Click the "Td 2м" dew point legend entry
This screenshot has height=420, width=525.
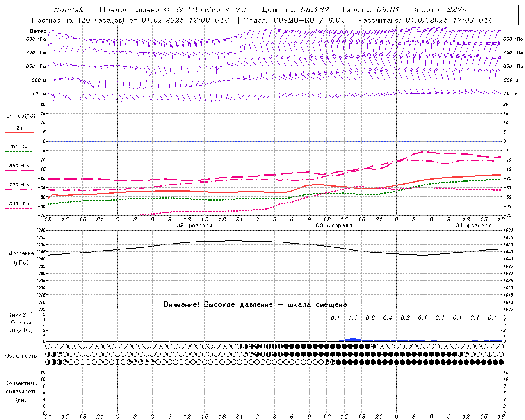click(19, 147)
